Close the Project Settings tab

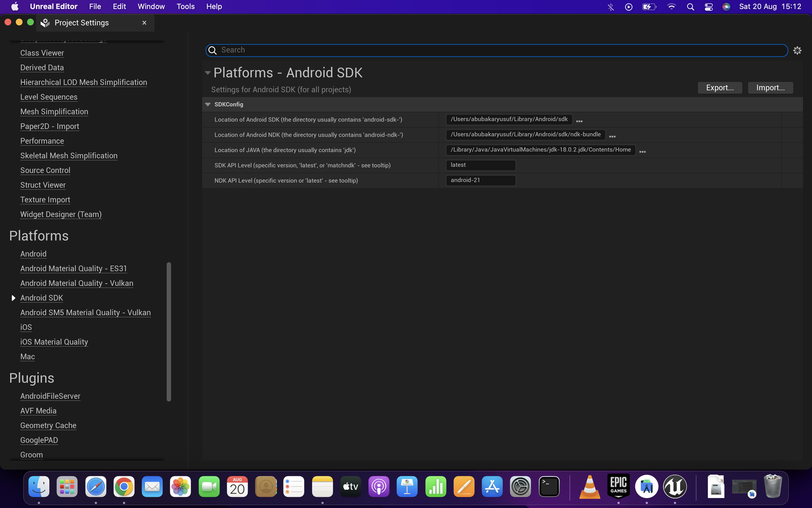tap(144, 23)
